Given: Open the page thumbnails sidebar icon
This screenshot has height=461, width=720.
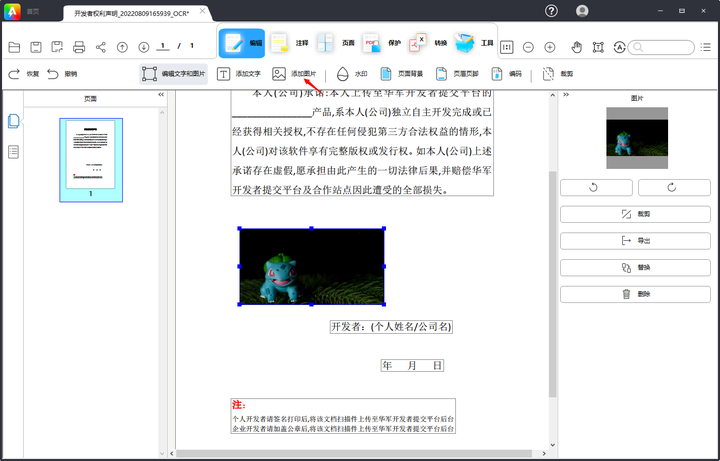Looking at the screenshot, I should 14,121.
